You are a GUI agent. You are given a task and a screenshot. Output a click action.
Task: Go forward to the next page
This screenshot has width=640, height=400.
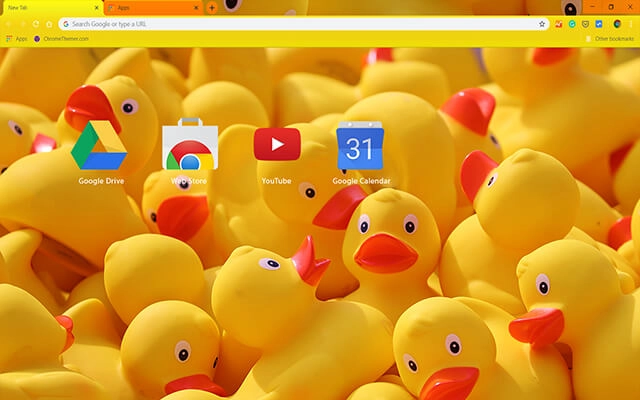(x=22, y=24)
